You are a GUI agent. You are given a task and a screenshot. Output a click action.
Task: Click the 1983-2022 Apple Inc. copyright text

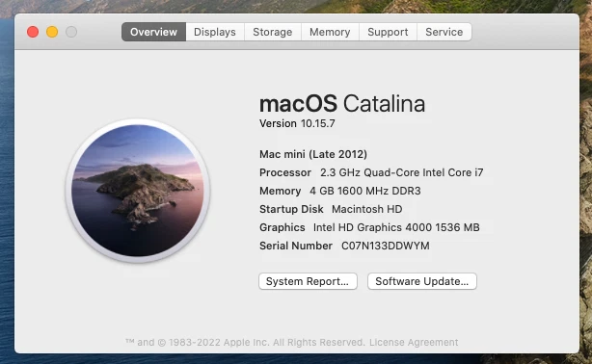coord(245,342)
